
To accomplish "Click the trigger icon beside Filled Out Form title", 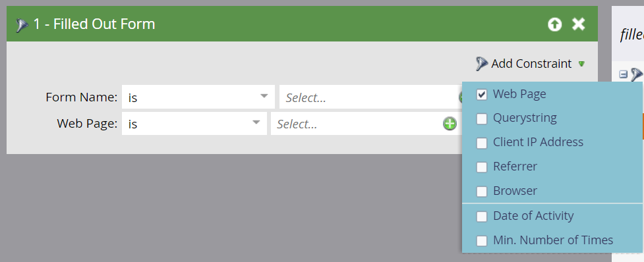I will (22, 25).
